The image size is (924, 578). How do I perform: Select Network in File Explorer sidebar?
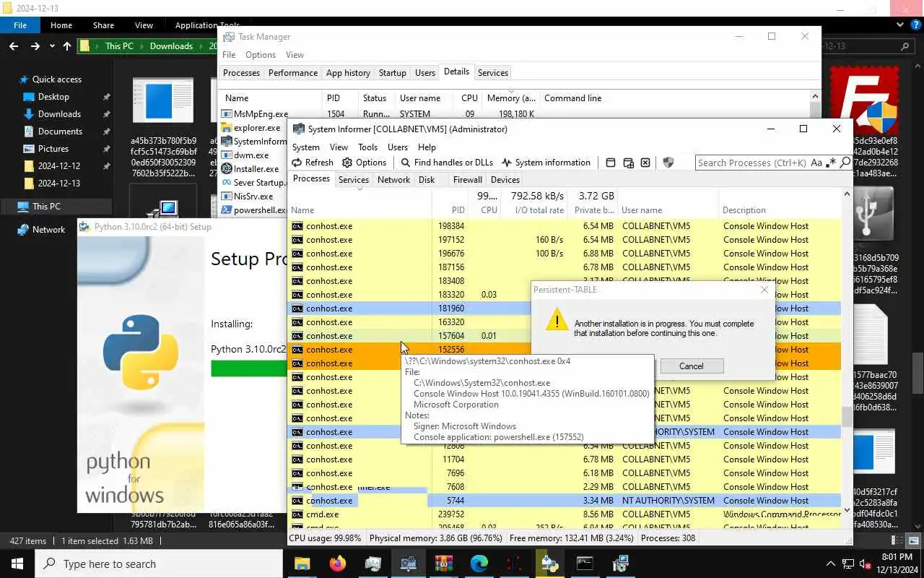pyautogui.click(x=48, y=230)
